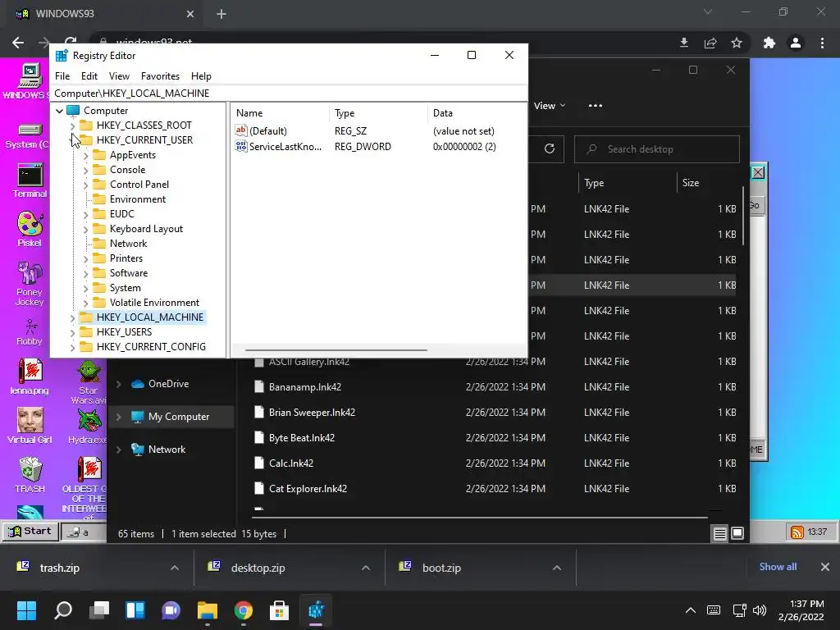This screenshot has height=630, width=840.
Task: Open the View menu in Registry Editor
Action: click(119, 76)
